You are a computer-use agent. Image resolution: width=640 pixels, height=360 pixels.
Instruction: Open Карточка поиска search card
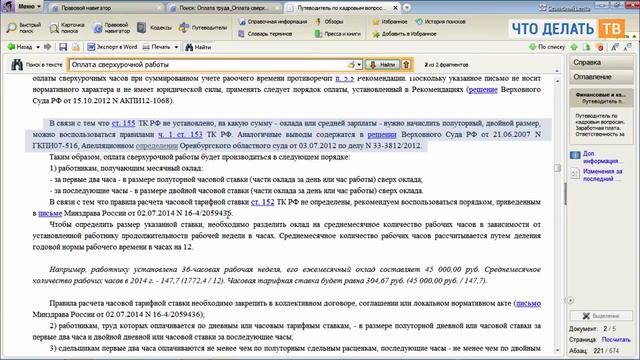click(x=67, y=28)
